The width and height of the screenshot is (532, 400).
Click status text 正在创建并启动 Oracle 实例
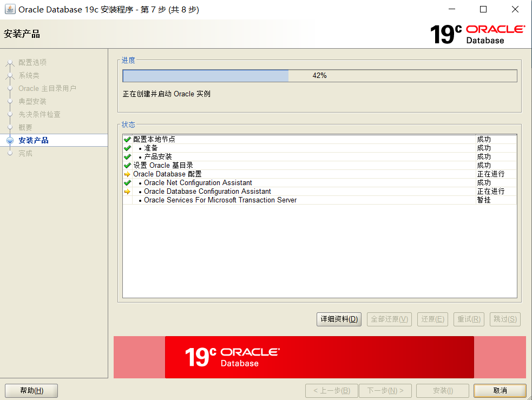point(166,94)
